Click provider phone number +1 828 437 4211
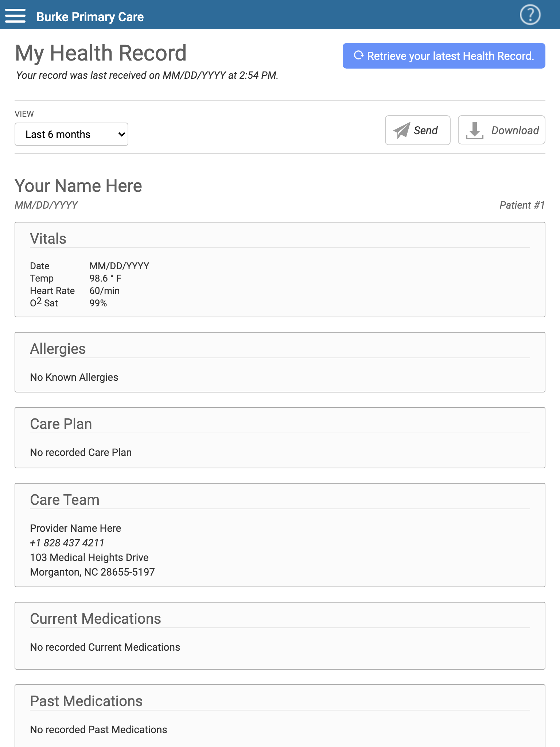The image size is (560, 747). point(67,543)
